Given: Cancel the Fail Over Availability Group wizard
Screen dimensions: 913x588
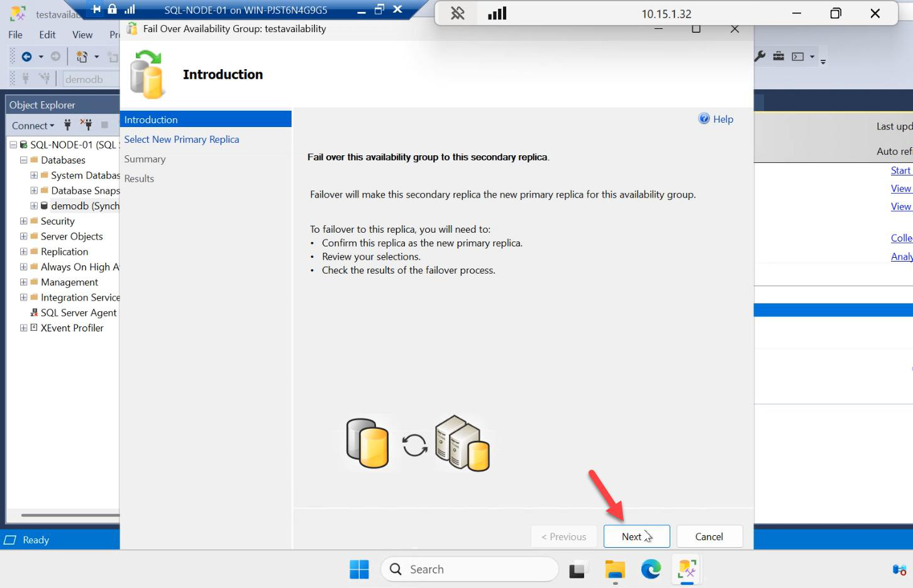Looking at the screenshot, I should point(709,536).
